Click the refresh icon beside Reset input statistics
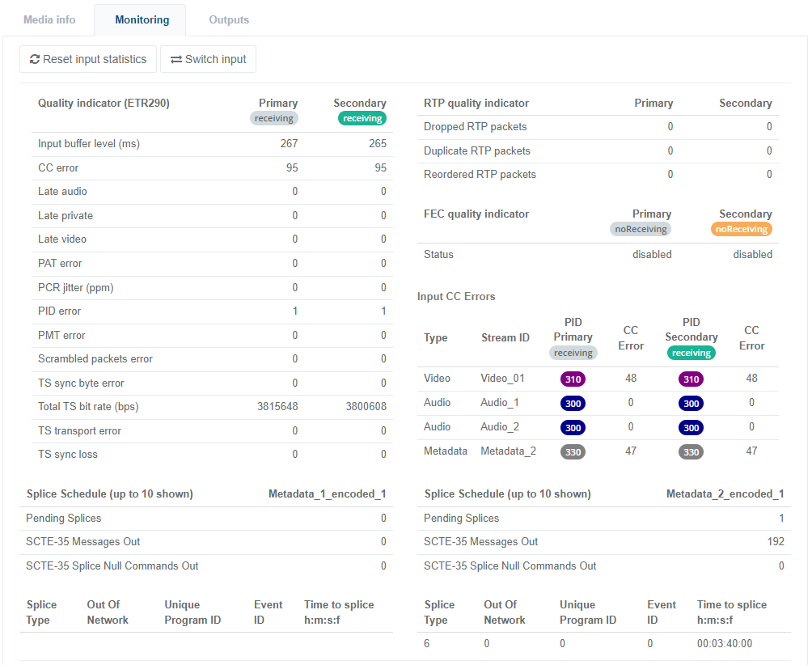This screenshot has width=812, height=665. 35,59
